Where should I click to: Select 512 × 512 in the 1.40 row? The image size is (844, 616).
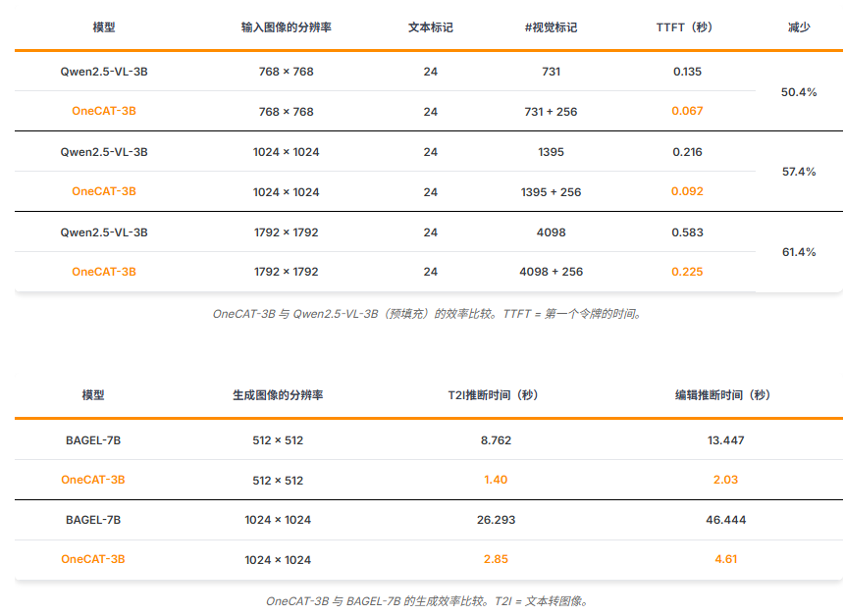(278, 481)
